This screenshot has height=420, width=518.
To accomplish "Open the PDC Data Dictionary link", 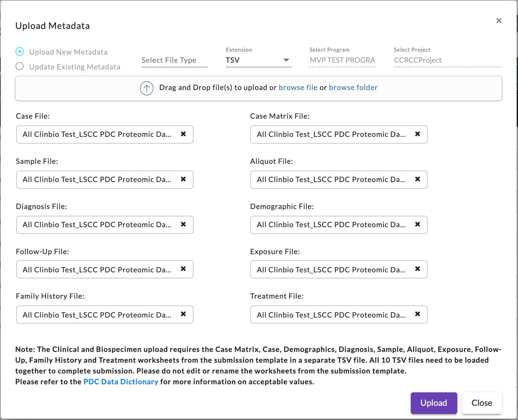I will tap(121, 382).
